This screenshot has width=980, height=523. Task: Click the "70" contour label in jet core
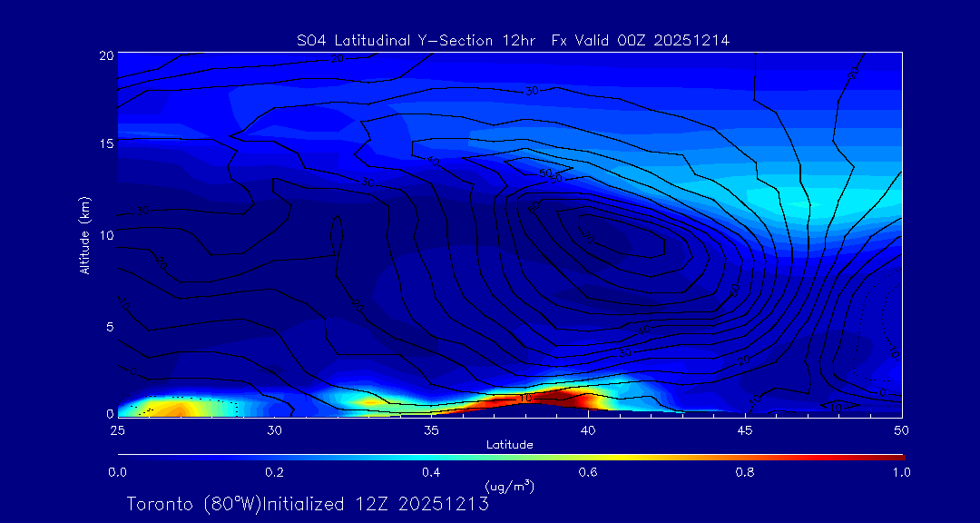(587, 237)
